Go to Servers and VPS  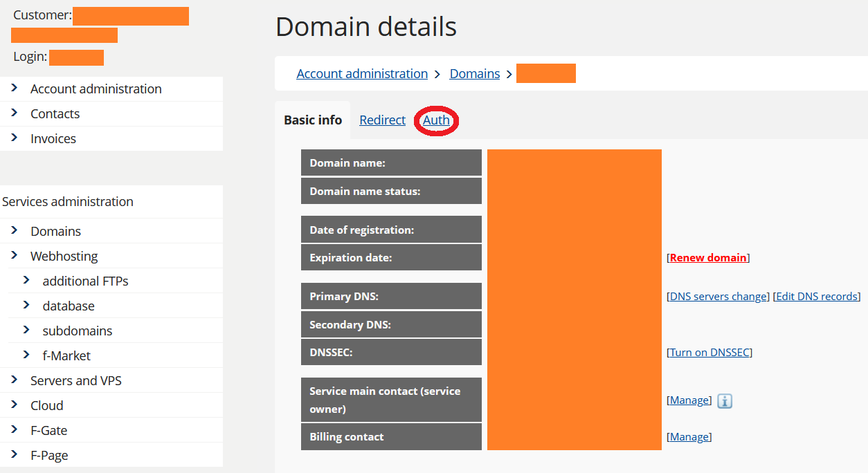(75, 381)
